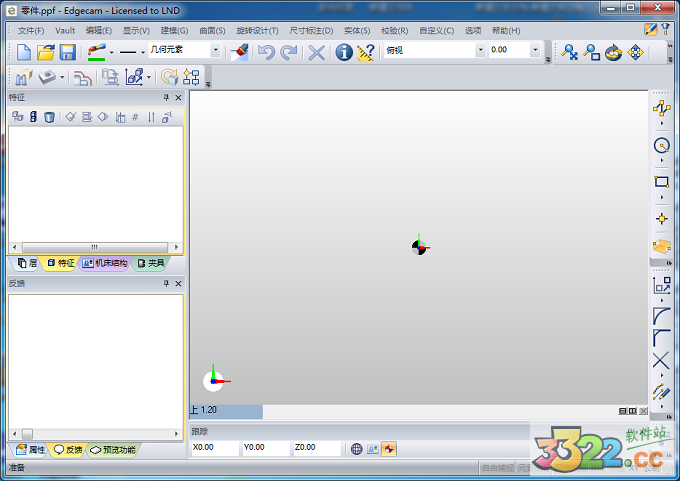Click the cylinder feature icon in 特征 panel
This screenshot has width=680, height=481.
(x=49, y=117)
